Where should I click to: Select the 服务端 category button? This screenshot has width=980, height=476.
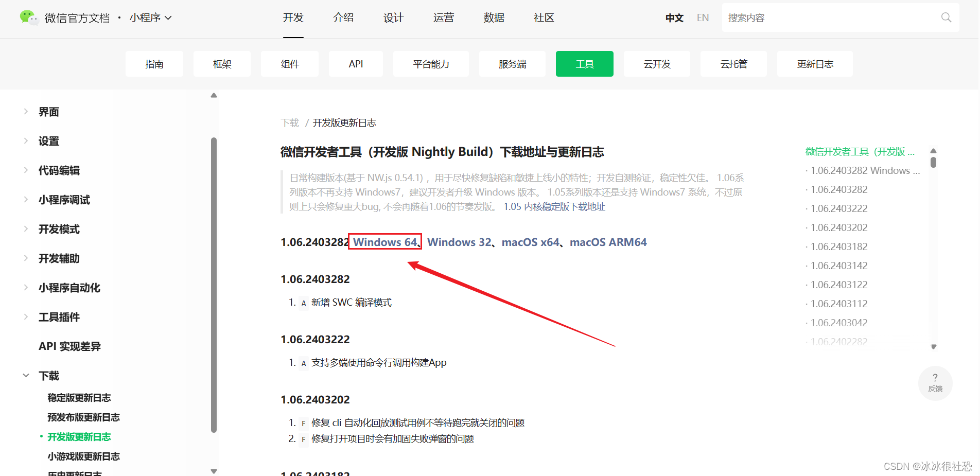pos(512,64)
